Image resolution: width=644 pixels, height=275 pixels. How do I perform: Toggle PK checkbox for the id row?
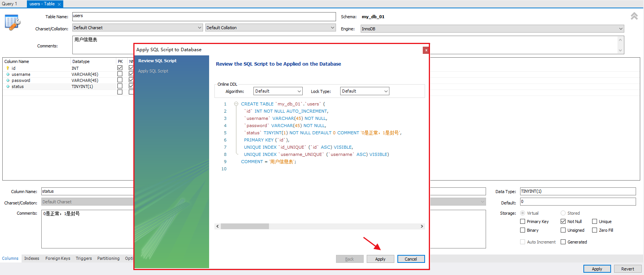point(120,68)
